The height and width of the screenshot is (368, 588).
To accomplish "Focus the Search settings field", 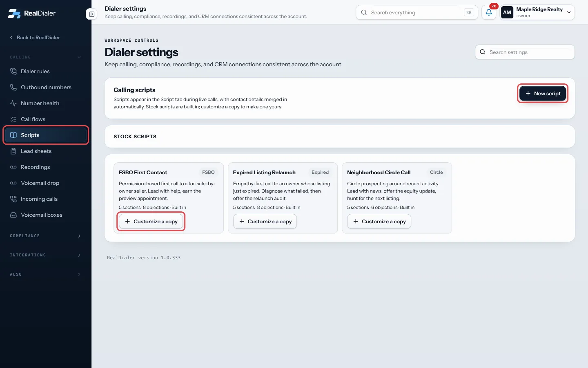I will (525, 52).
